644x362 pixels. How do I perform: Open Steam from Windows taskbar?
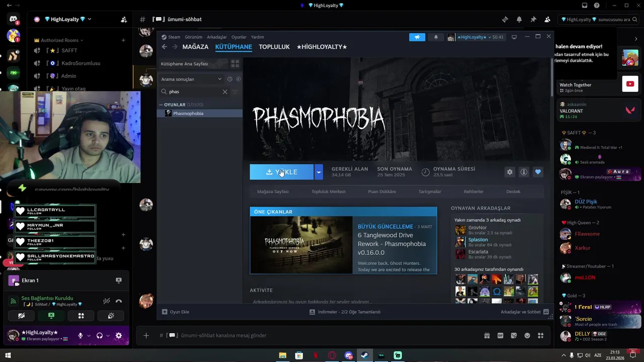pos(365,355)
